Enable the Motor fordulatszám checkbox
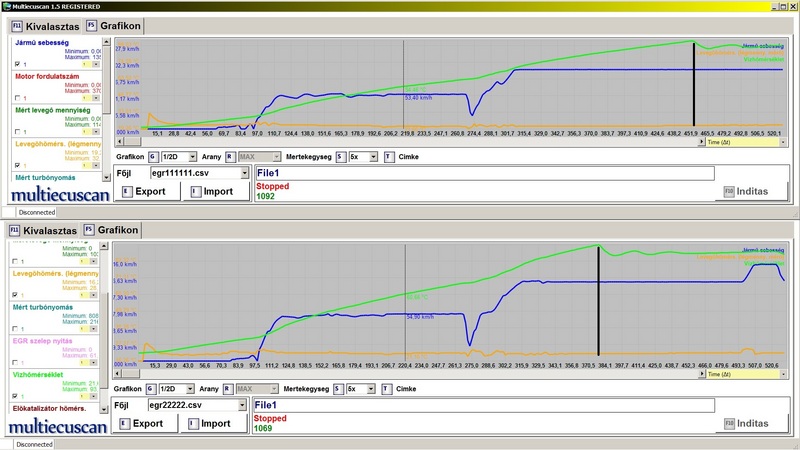Viewport: 800px width, 450px height. 18,98
